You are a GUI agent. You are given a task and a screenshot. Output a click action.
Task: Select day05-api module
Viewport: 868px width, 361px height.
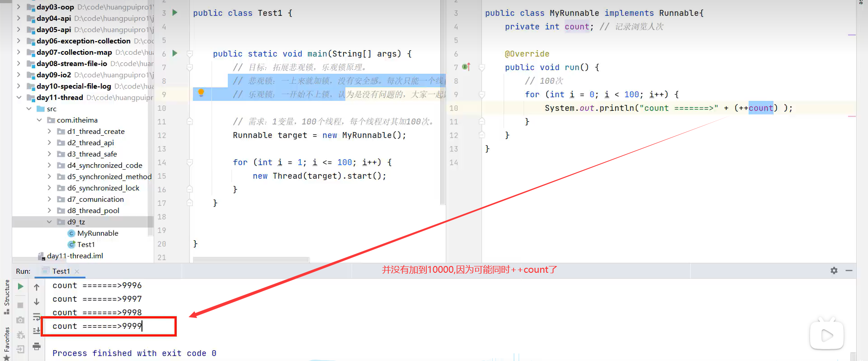[54, 29]
